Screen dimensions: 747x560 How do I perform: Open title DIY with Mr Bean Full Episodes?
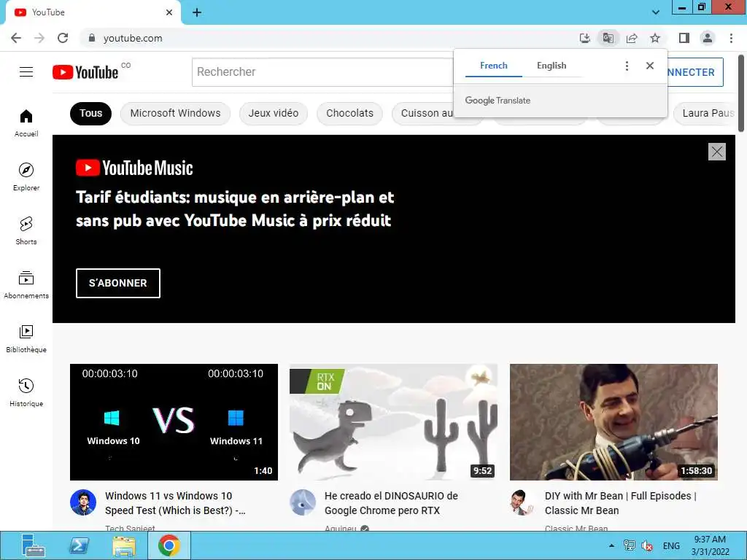621,503
